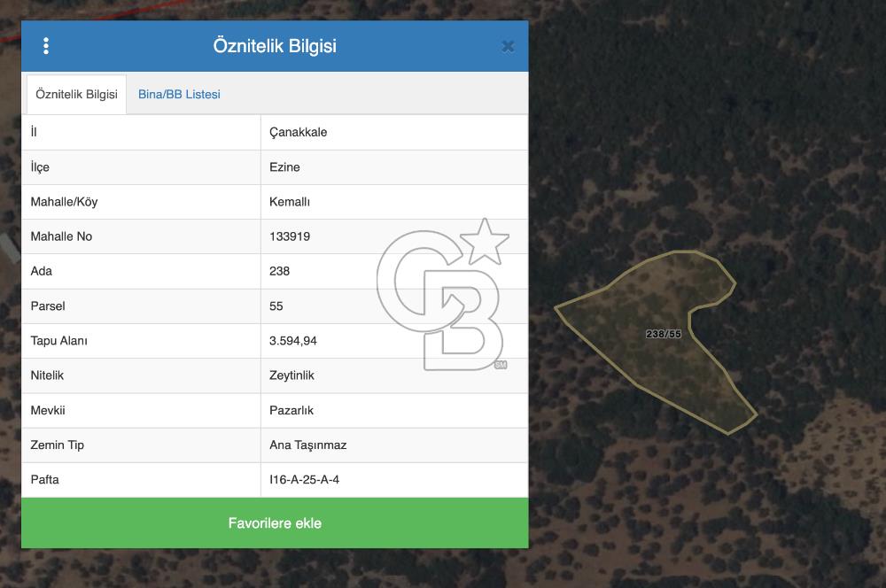Image resolution: width=886 pixels, height=588 pixels.
Task: Close the Öznitelik Bilgisi panel
Action: point(508,46)
